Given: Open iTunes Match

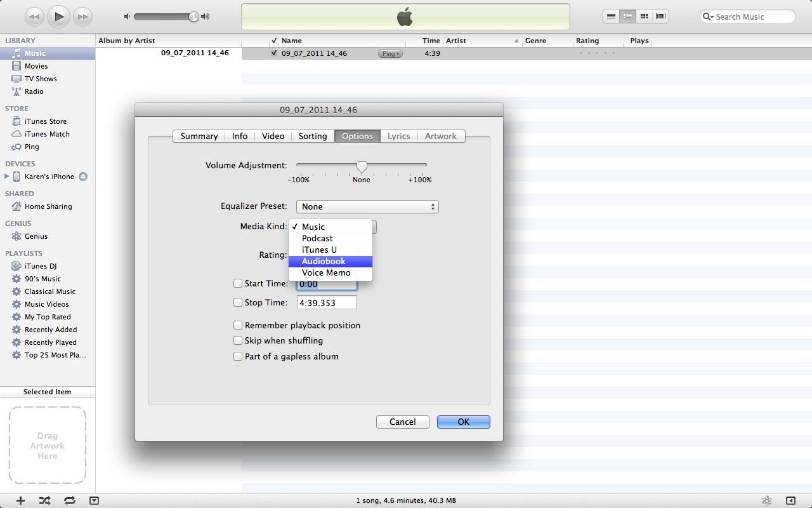Looking at the screenshot, I should (48, 134).
